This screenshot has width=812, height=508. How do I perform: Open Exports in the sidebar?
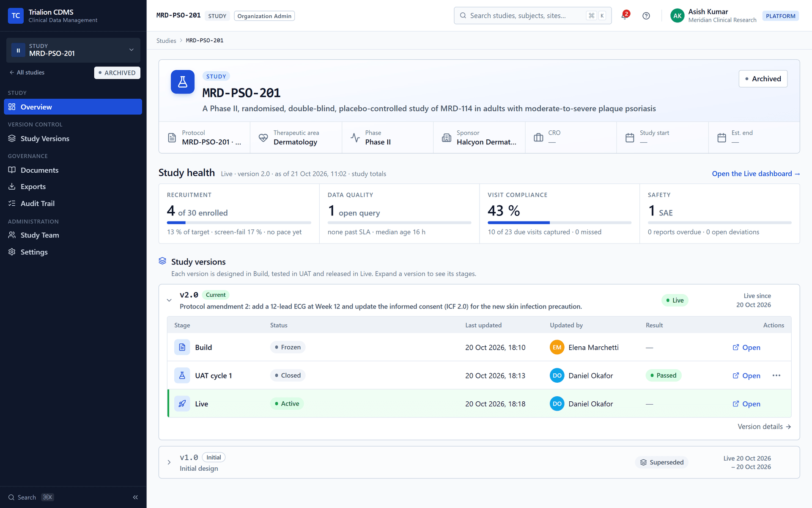(73, 187)
